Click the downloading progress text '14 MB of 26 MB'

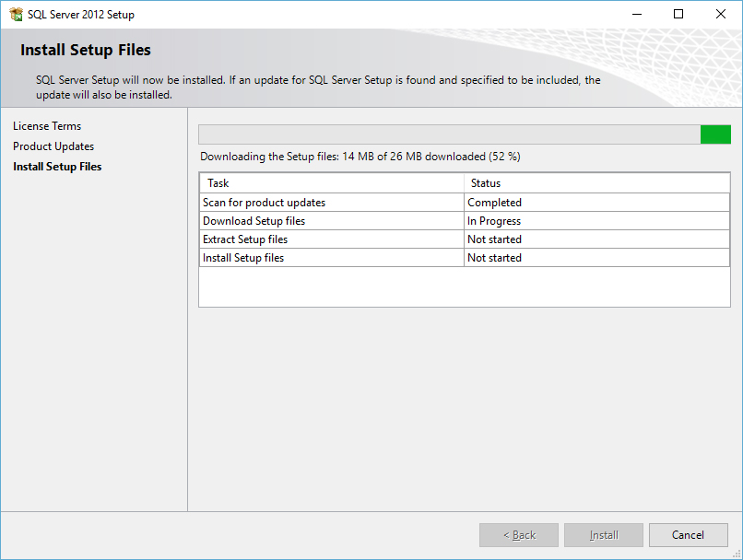point(382,157)
